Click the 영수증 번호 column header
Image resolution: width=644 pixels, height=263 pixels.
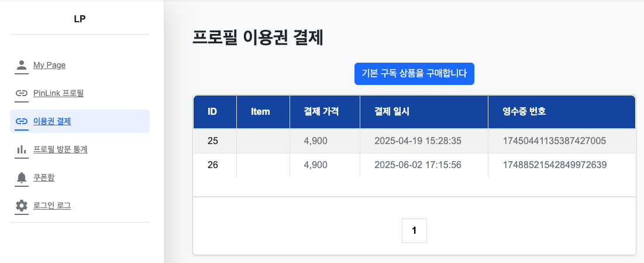[x=524, y=111]
